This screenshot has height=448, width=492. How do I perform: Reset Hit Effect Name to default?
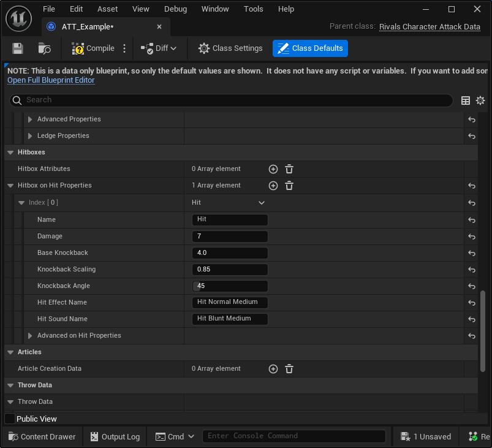click(x=472, y=303)
